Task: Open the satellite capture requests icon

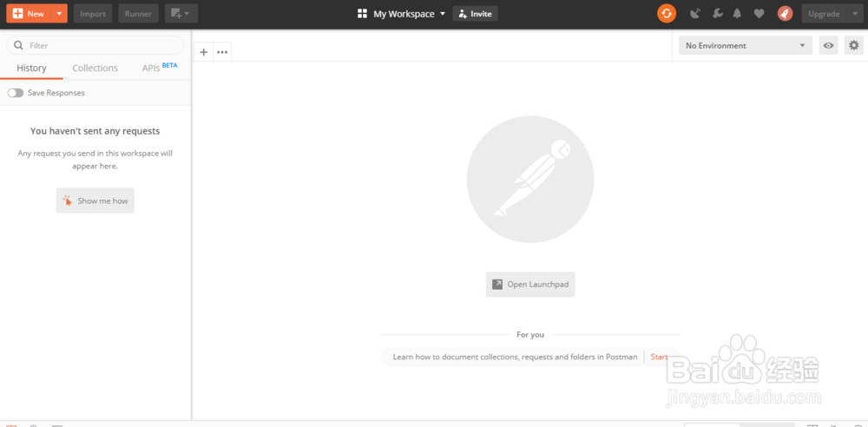Action: [695, 14]
